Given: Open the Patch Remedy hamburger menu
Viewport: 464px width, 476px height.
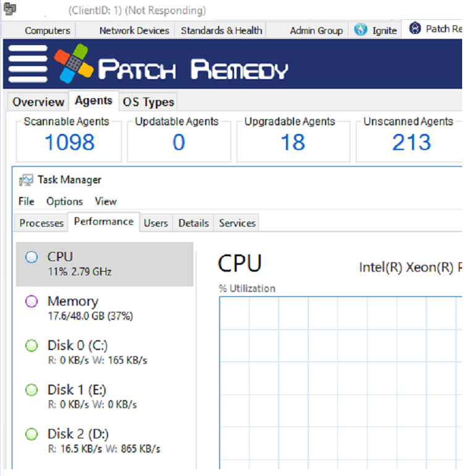Looking at the screenshot, I should tap(28, 64).
